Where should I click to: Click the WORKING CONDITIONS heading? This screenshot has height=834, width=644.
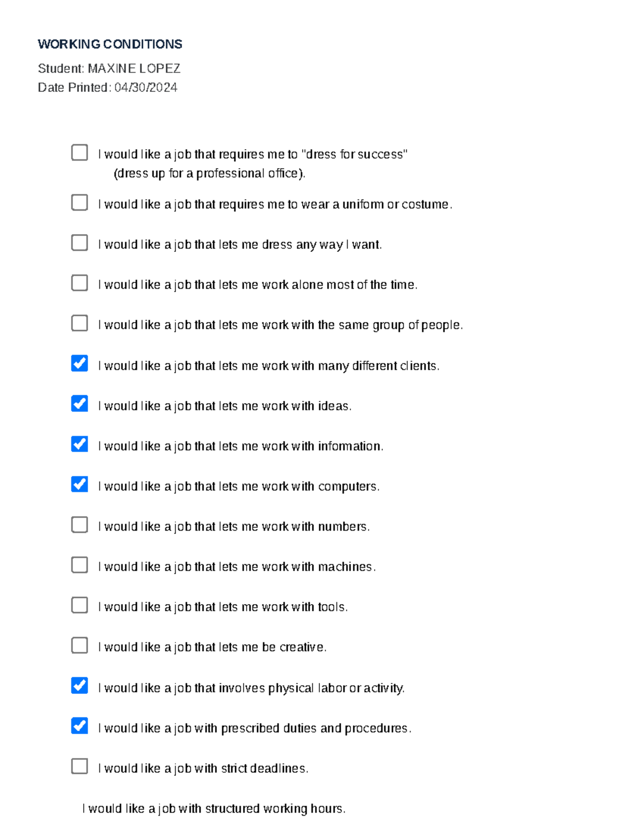[x=110, y=44]
